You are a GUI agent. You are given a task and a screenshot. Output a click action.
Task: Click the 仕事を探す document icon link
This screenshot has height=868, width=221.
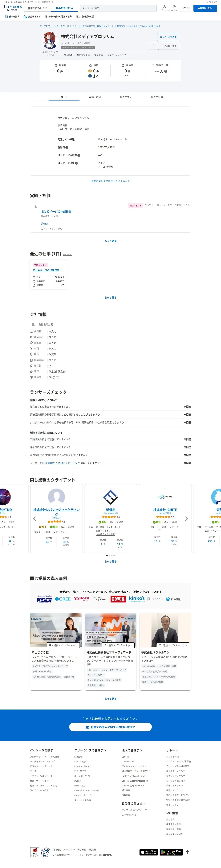(12, 17)
